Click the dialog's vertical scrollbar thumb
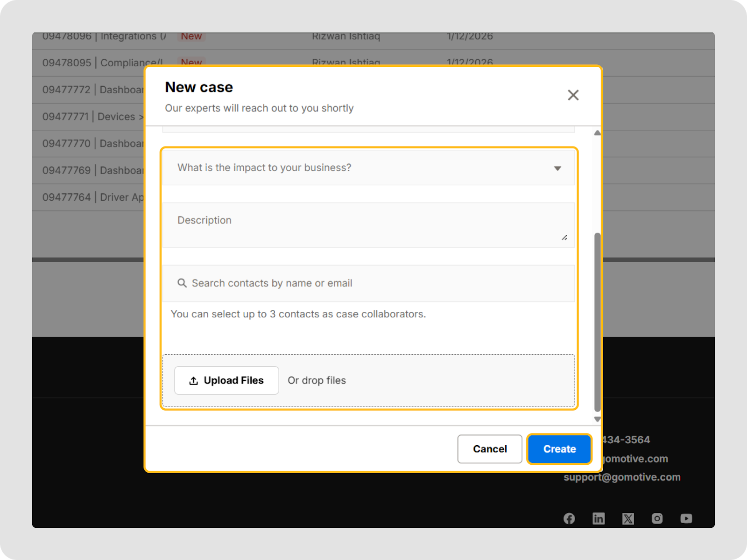747x560 pixels. click(597, 322)
